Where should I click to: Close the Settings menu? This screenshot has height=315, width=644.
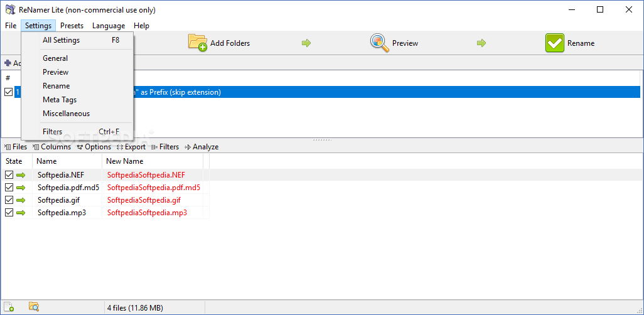tap(38, 26)
